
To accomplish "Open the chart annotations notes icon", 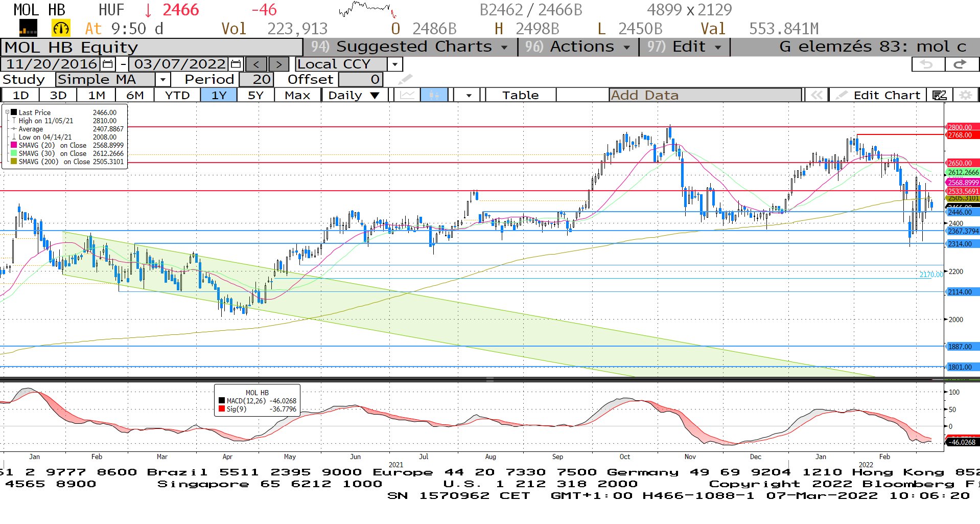I will pyautogui.click(x=939, y=95).
